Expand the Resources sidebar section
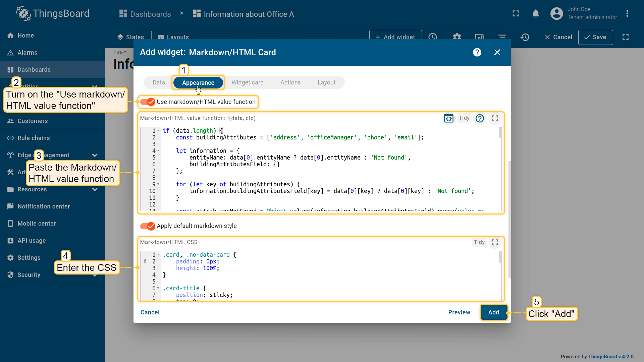Screen dimensions: 644x362 (x=95, y=189)
